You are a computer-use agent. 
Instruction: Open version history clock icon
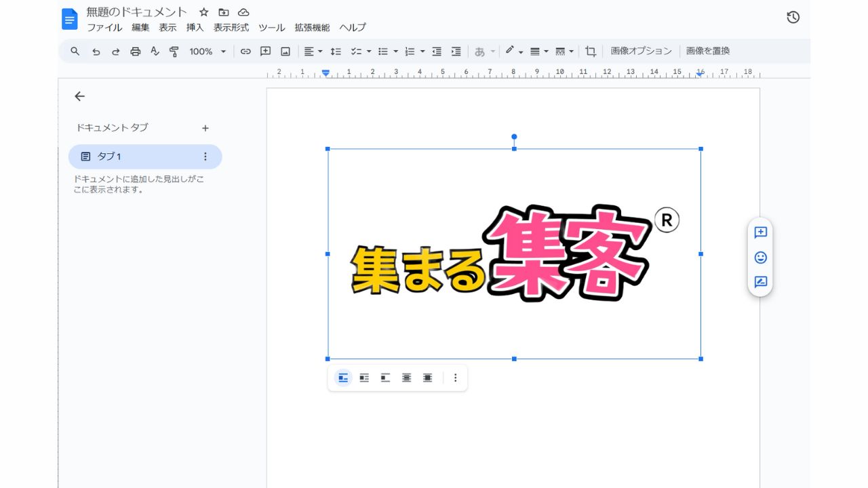(x=793, y=18)
